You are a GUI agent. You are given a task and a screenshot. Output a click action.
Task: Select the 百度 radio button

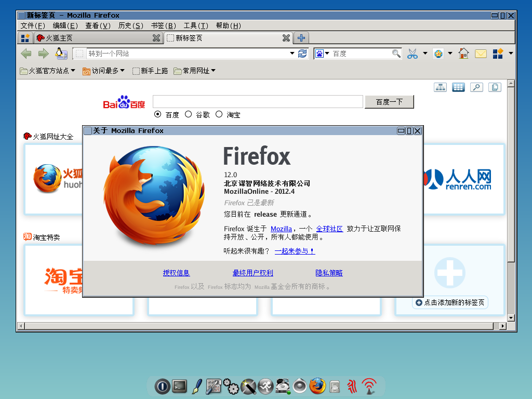157,114
